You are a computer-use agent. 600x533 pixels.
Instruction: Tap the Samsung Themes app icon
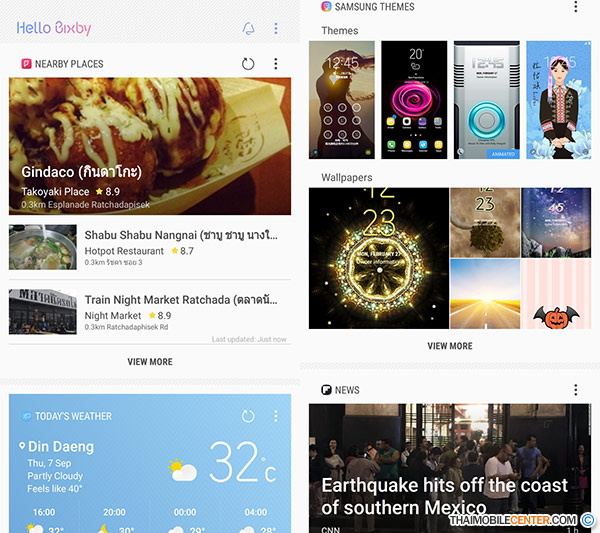click(326, 7)
